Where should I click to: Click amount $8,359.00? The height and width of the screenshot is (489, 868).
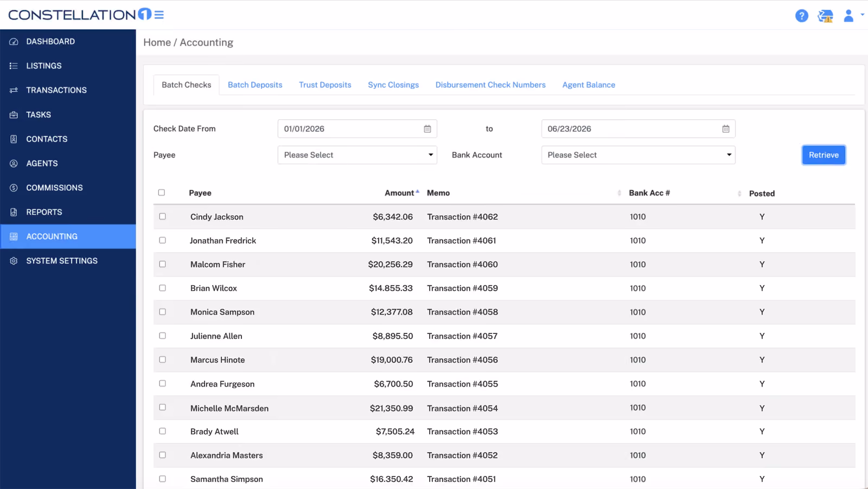392,455
